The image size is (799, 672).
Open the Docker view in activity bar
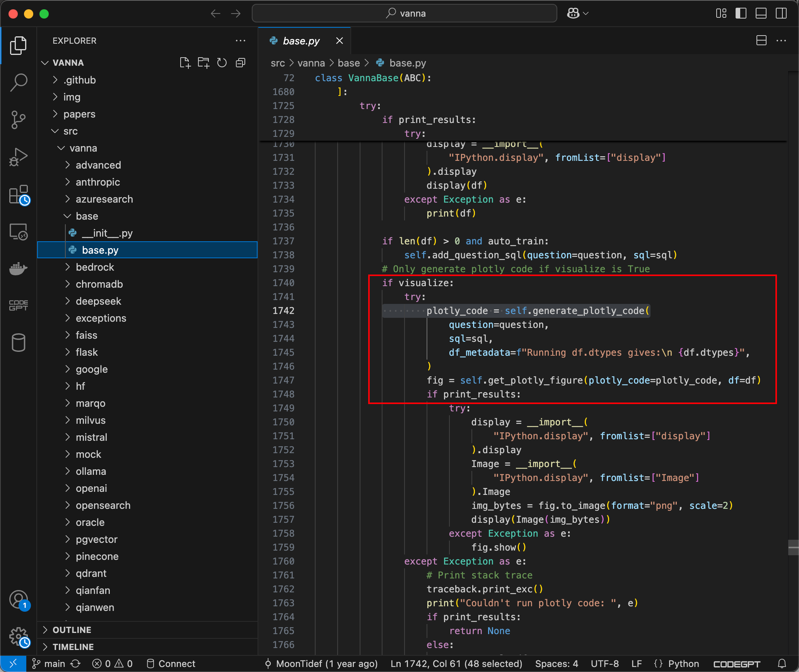18,268
